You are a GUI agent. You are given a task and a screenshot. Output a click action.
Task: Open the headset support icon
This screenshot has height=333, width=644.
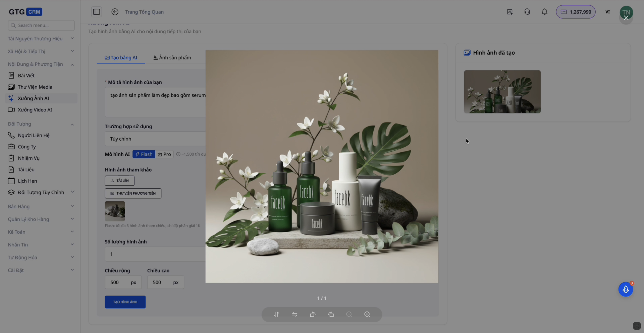click(527, 12)
